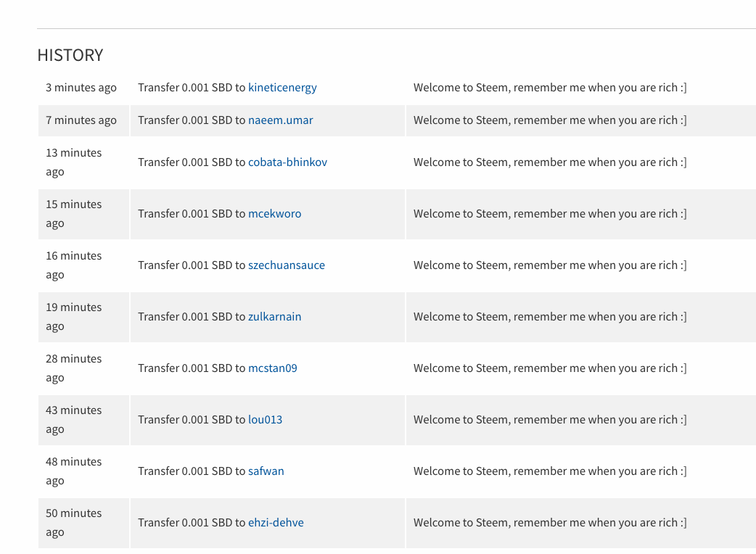This screenshot has width=756, height=554.
Task: Click the HISTORY section heading
Action: [x=70, y=55]
